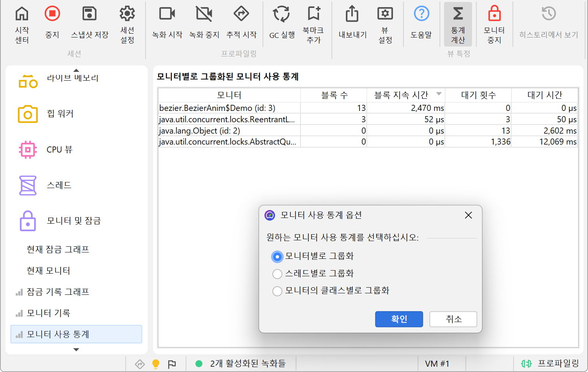
Task: Run garbage collection via GC 실행
Action: [281, 14]
